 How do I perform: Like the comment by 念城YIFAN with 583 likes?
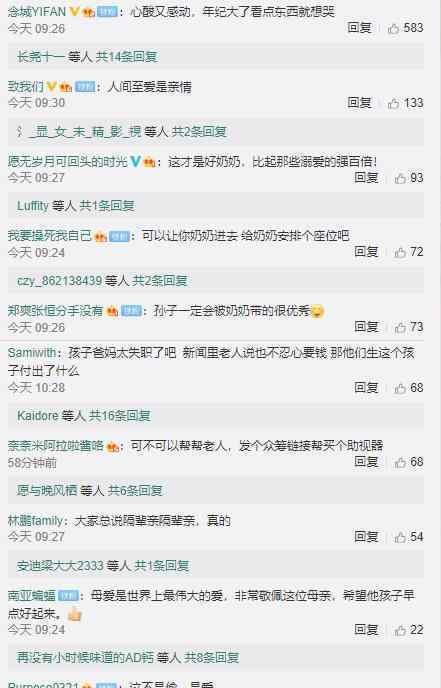394,29
